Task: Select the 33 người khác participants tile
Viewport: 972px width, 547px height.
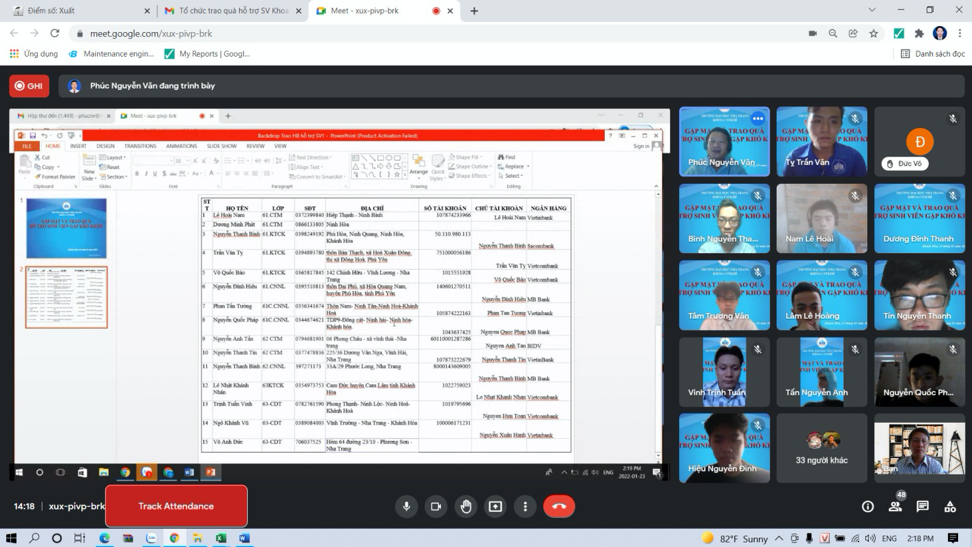Action: [x=821, y=449]
